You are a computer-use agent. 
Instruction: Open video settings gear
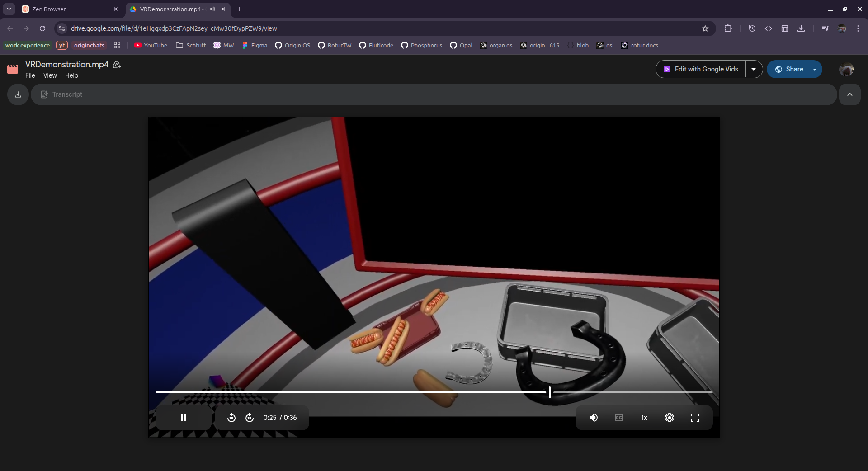670,418
